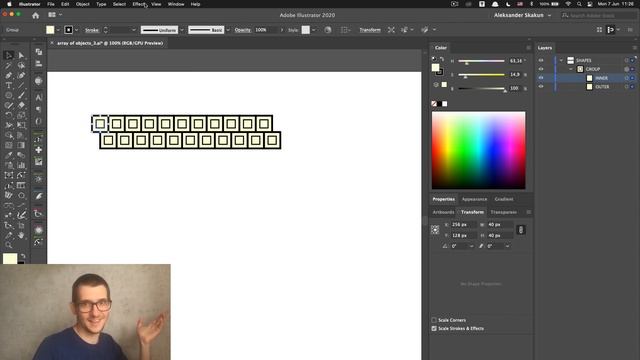Select the Type tool
Screen dimensions: 640x360
[x=9, y=85]
